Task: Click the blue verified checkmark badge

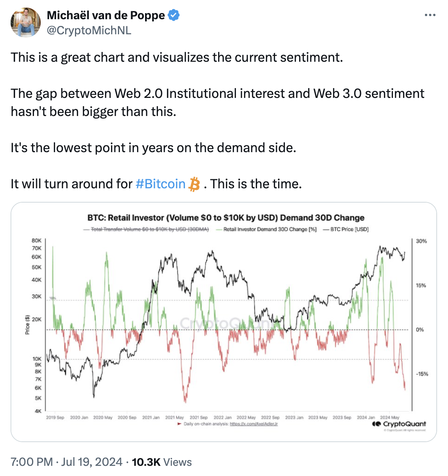Action: pos(174,15)
